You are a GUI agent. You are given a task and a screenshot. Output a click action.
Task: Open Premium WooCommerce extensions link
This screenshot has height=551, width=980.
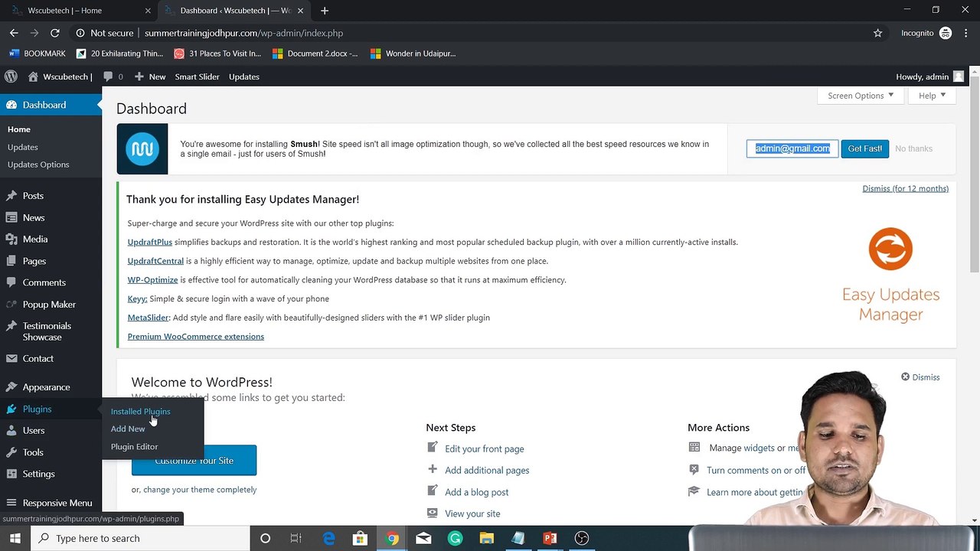[x=195, y=337]
